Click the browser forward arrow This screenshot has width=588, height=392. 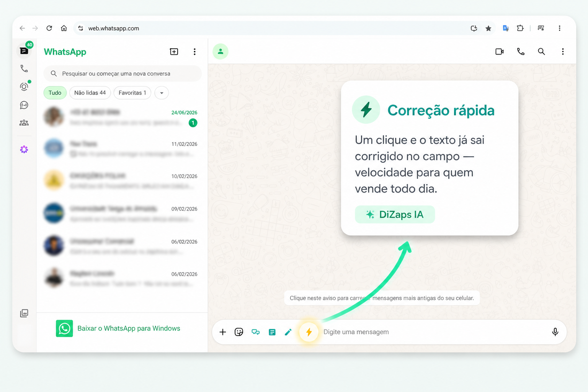[35, 28]
